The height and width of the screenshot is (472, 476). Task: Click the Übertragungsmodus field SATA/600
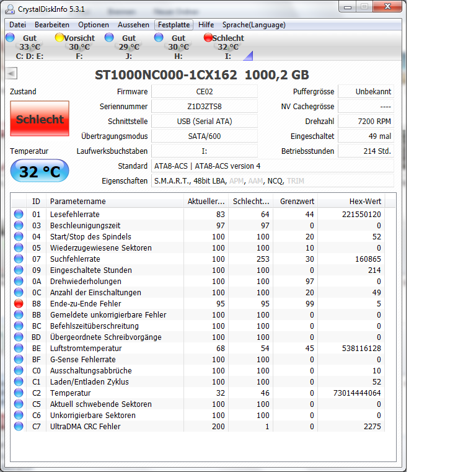pos(205,136)
